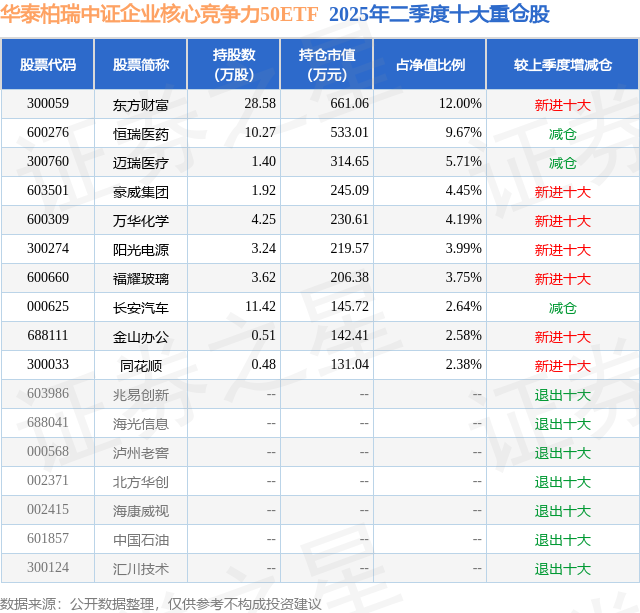Select stock name 万华化学
640x613 pixels.
click(x=141, y=221)
